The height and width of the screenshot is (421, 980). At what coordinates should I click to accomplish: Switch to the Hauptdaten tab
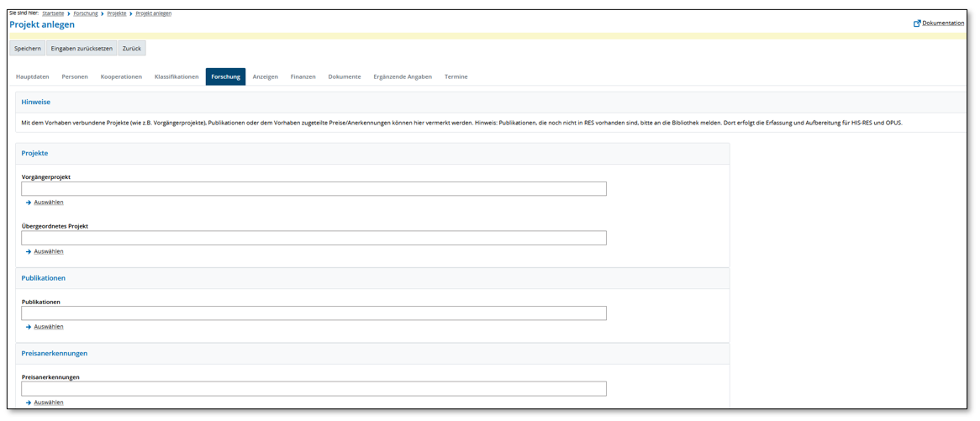point(33,77)
